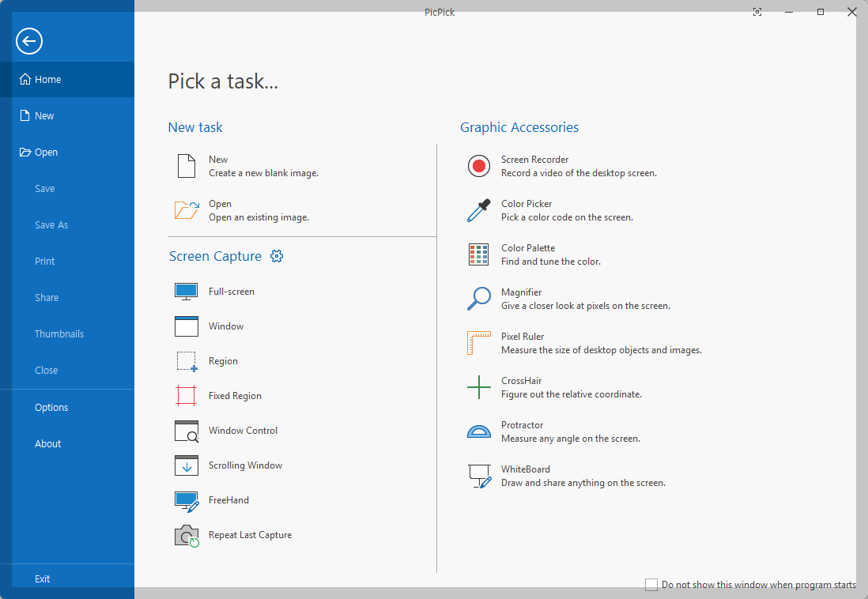This screenshot has height=599, width=868.
Task: Click the Pixel Ruler orange icon
Action: pos(479,343)
